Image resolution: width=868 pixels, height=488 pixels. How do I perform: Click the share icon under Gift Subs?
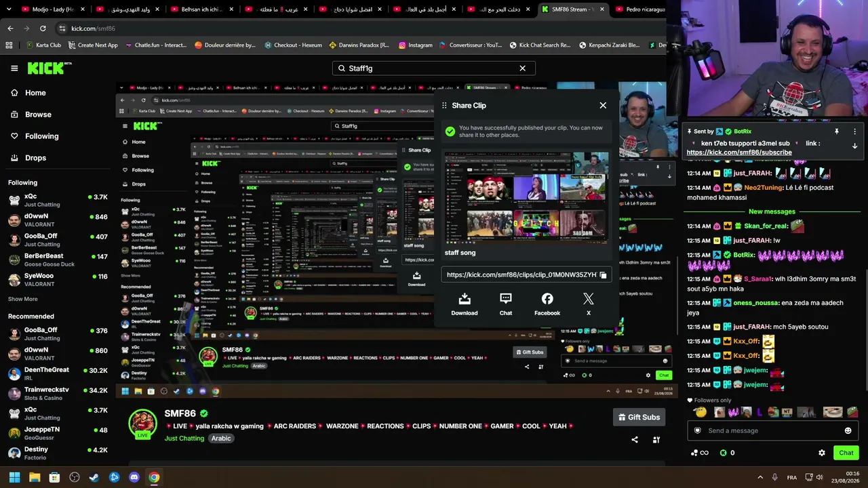coord(635,440)
